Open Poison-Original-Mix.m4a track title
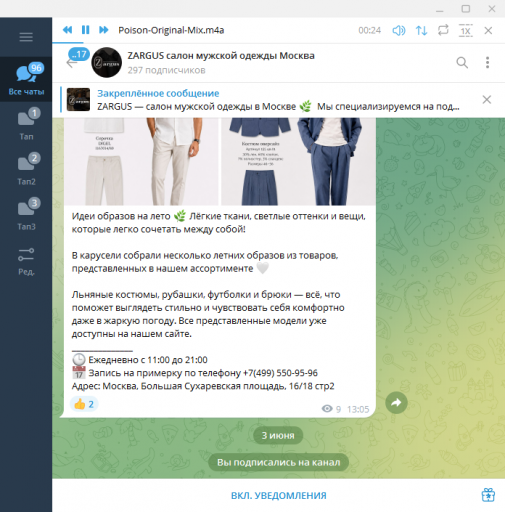The image size is (505, 512). 171,30
